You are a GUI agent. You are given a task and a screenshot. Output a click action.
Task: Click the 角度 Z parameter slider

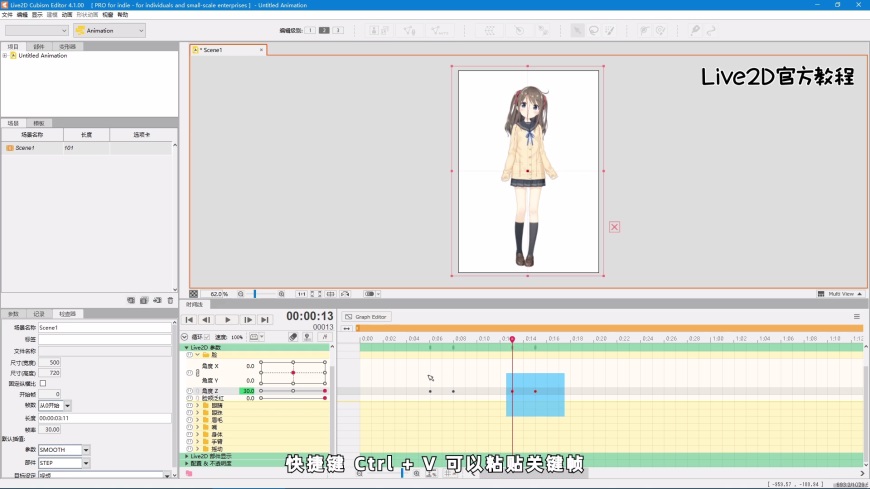[293, 391]
